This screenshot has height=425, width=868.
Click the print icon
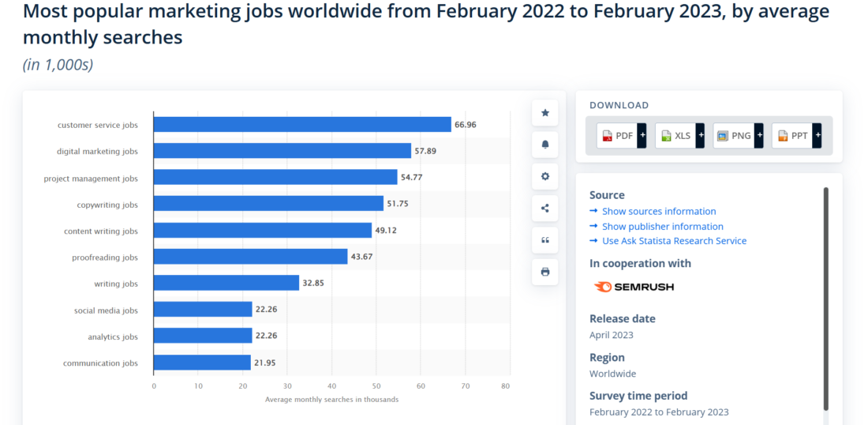click(544, 272)
